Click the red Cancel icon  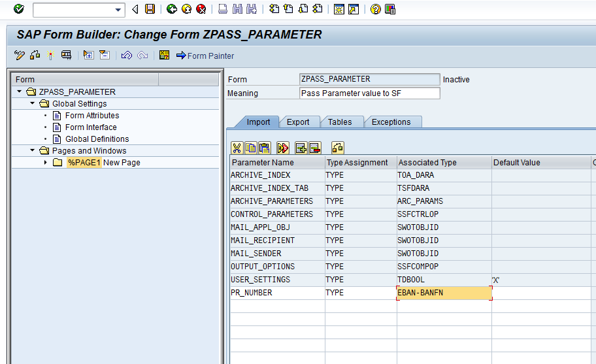(201, 8)
